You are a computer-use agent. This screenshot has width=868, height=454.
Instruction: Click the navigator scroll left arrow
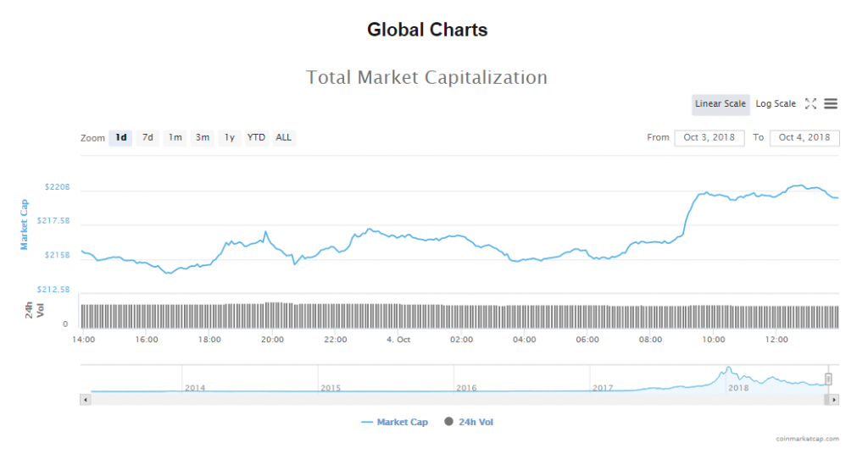[84, 398]
